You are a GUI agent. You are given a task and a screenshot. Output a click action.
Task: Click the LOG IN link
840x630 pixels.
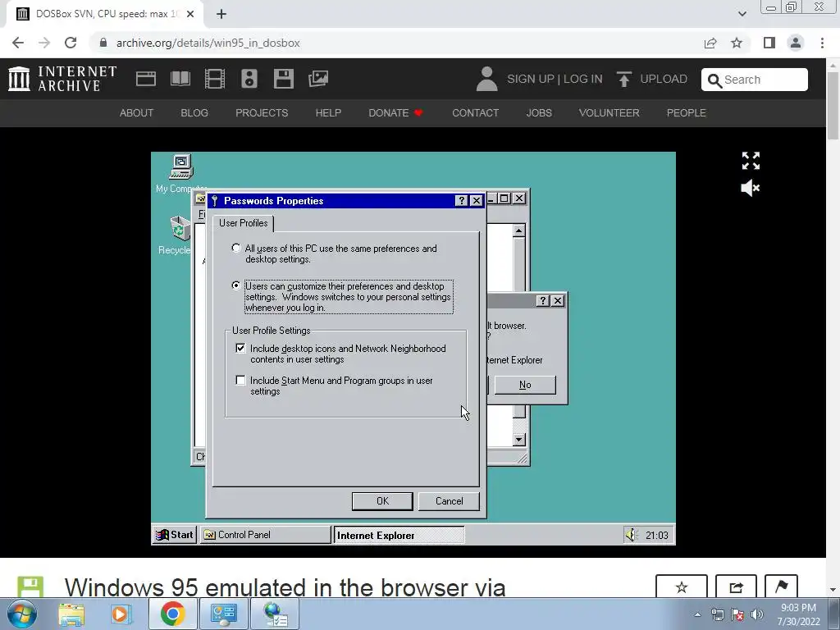[x=583, y=80]
